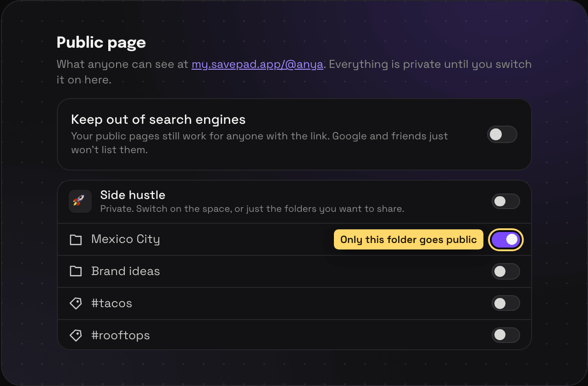The image size is (588, 386).
Task: Switch on the Side hustle space toggle
Action: click(506, 201)
